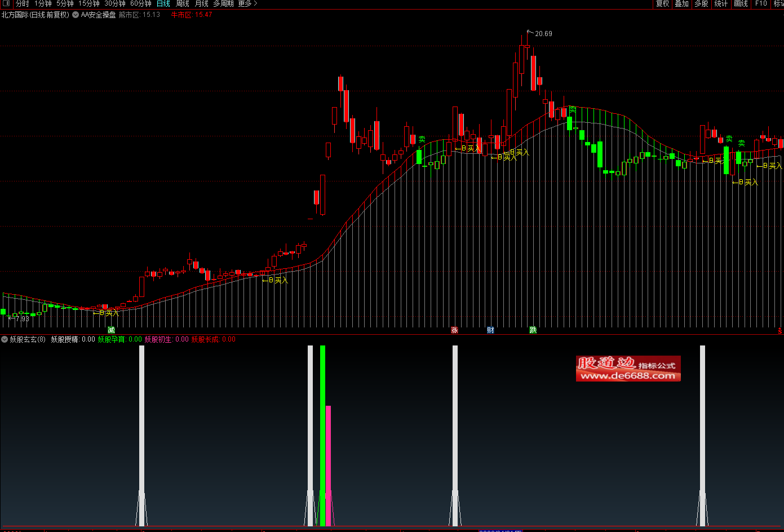The height and width of the screenshot is (532, 784).
Task: Click the 7.93 low price label
Action: coord(22,319)
